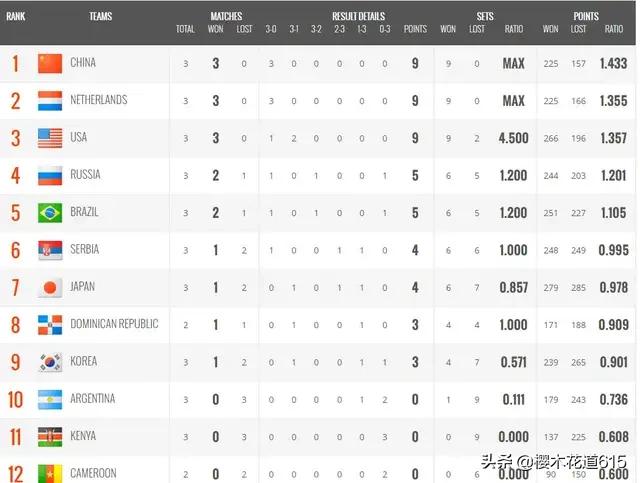Image resolution: width=640 pixels, height=483 pixels.
Task: Open the Dominican Republic team name
Action: coord(114,324)
